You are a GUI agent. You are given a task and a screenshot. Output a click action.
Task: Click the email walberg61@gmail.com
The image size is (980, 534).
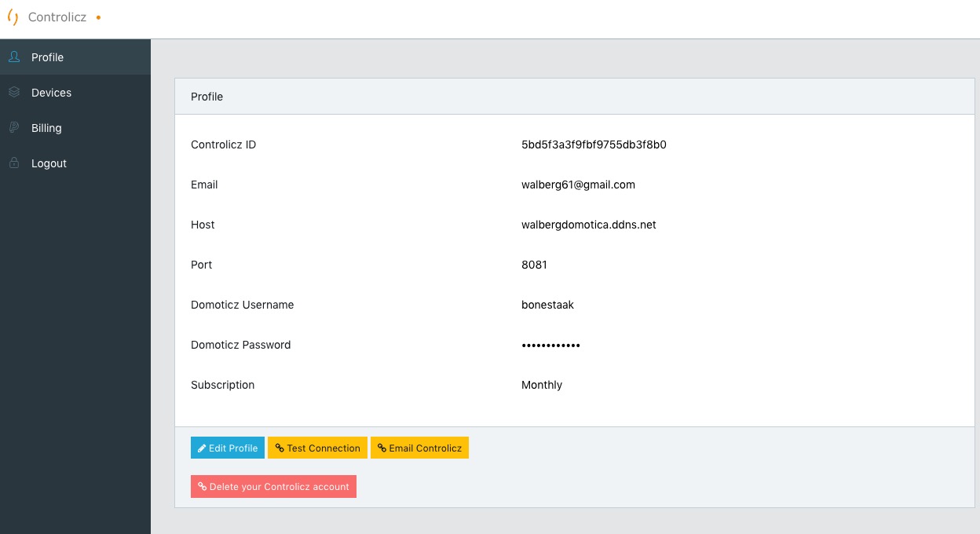(578, 185)
